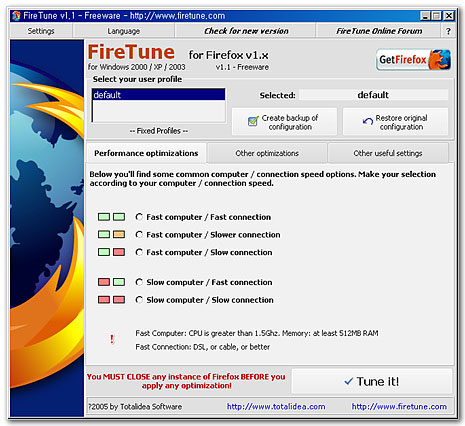Click Create backup of configuration button
Screen dimensions: 465x426
click(x=284, y=122)
